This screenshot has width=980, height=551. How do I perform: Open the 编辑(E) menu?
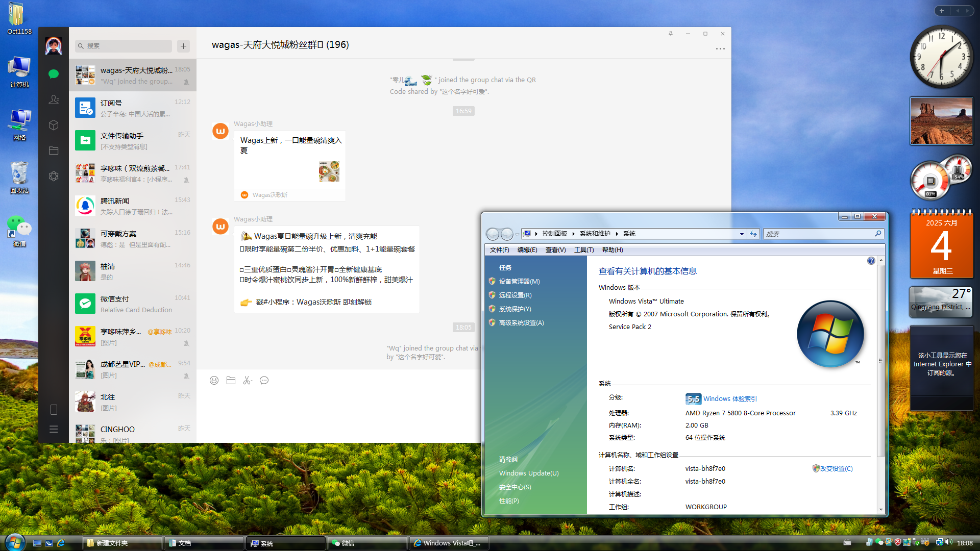(x=527, y=250)
